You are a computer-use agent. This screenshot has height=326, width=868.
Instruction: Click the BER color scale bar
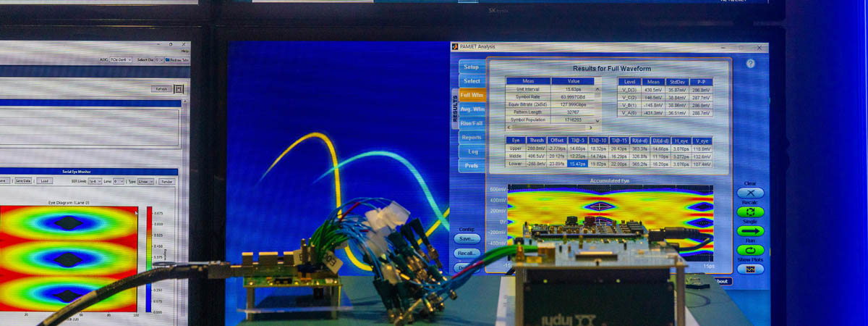149,259
